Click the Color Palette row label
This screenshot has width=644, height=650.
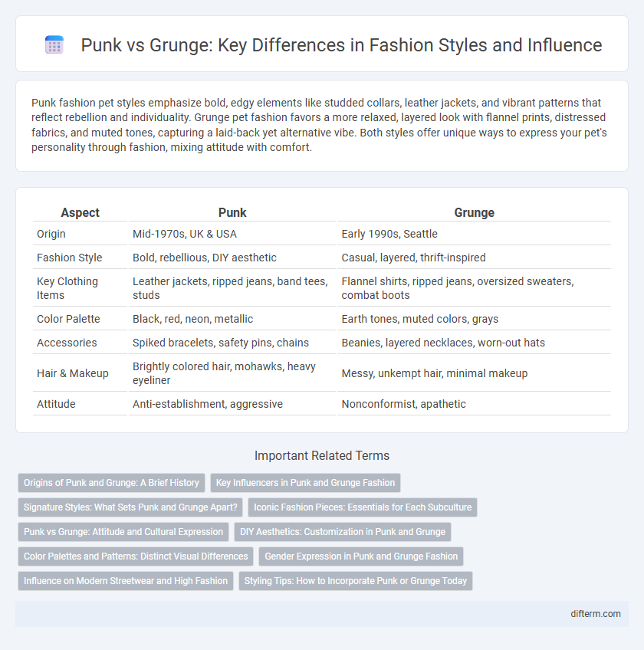[x=80, y=319]
